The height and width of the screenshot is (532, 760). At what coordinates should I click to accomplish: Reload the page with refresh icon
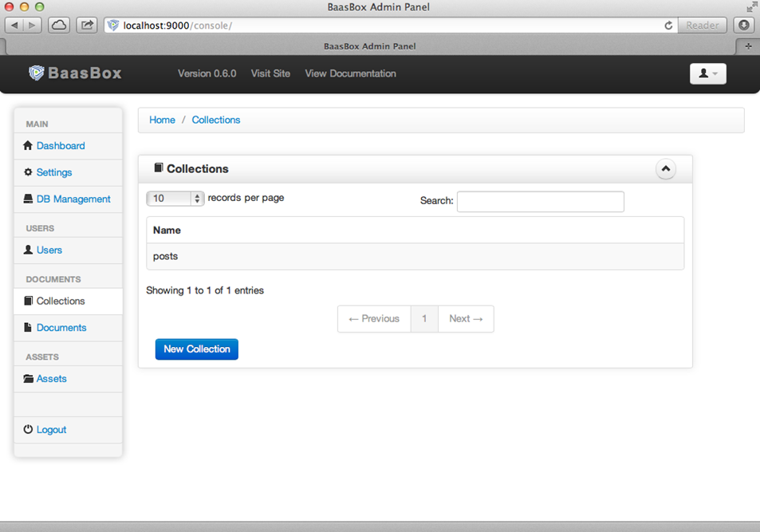coord(668,26)
